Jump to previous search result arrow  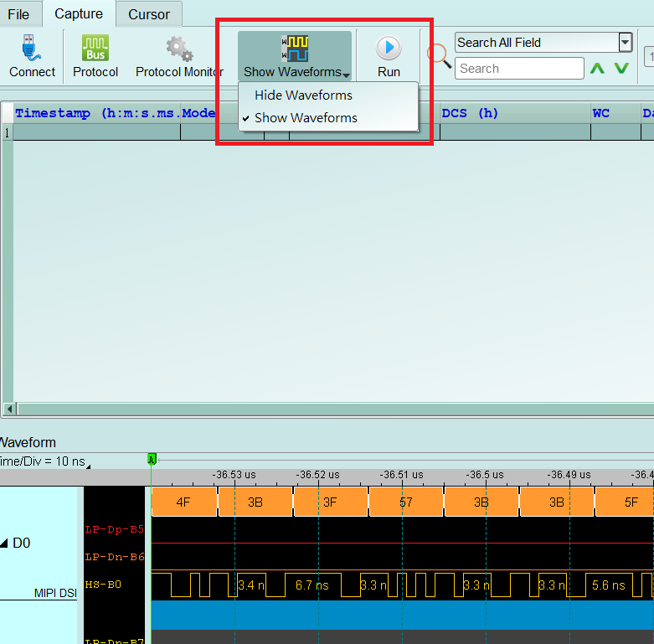tap(597, 68)
